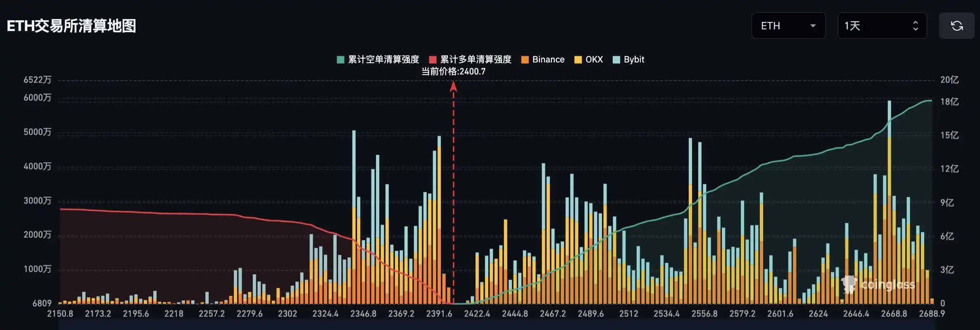The image size is (980, 330).
Task: Toggle 累计多单清算强度 legend text
Action: [476, 60]
